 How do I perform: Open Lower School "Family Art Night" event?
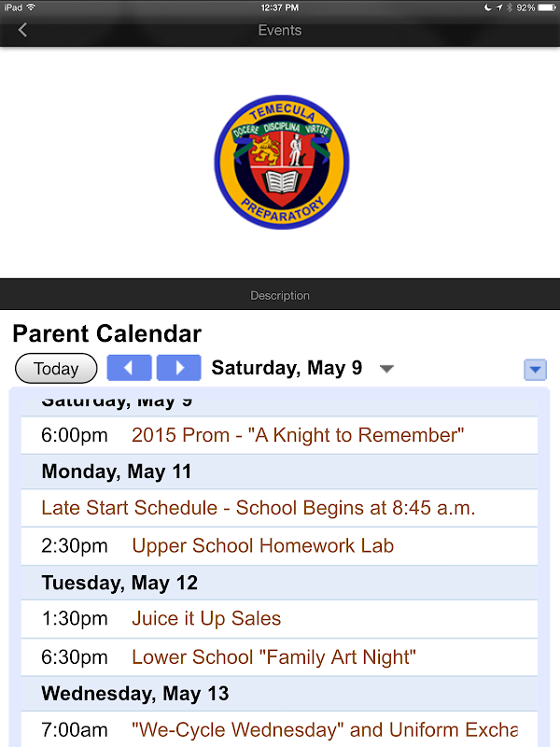click(x=273, y=656)
